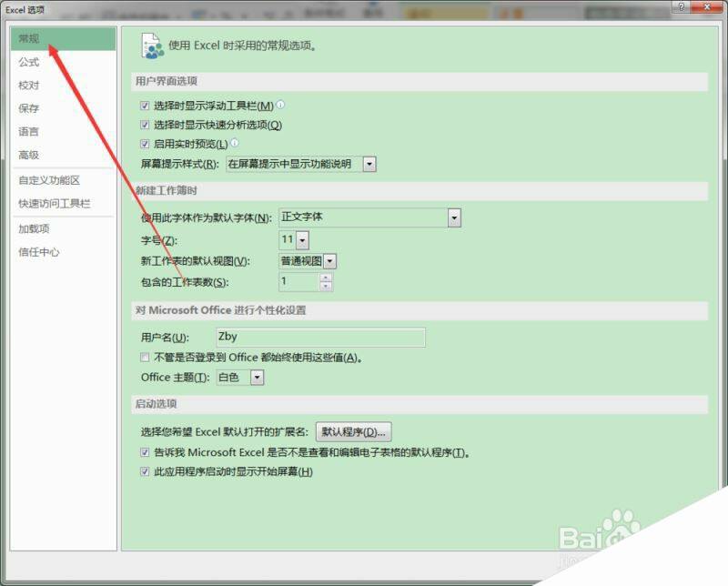Open the 高级 options category
The height and width of the screenshot is (586, 728).
63,155
